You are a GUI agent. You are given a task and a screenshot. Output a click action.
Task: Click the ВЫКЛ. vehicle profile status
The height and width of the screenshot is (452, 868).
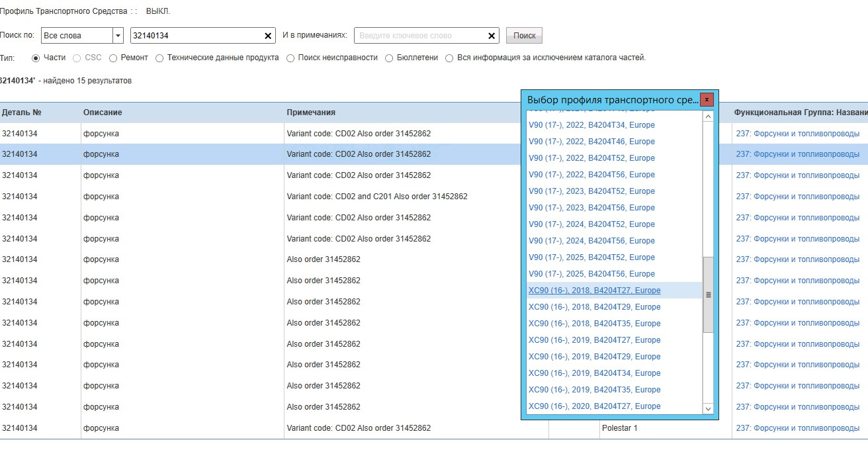[x=157, y=11]
